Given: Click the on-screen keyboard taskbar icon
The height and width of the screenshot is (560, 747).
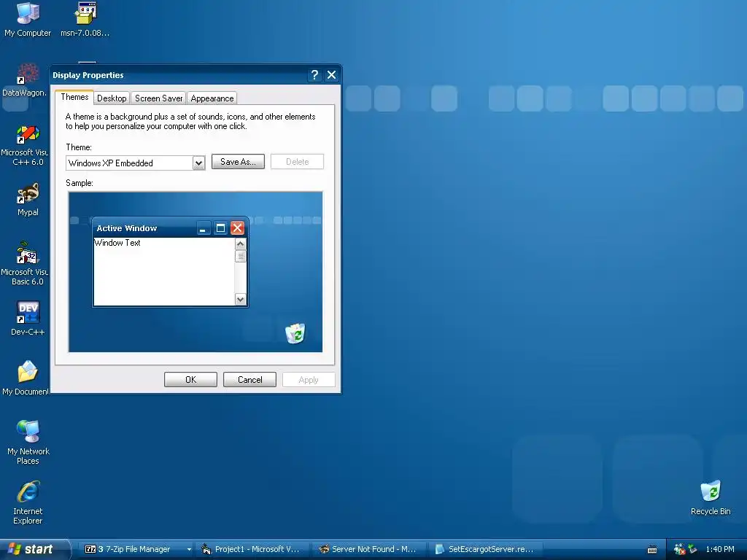Looking at the screenshot, I should coord(652,550).
